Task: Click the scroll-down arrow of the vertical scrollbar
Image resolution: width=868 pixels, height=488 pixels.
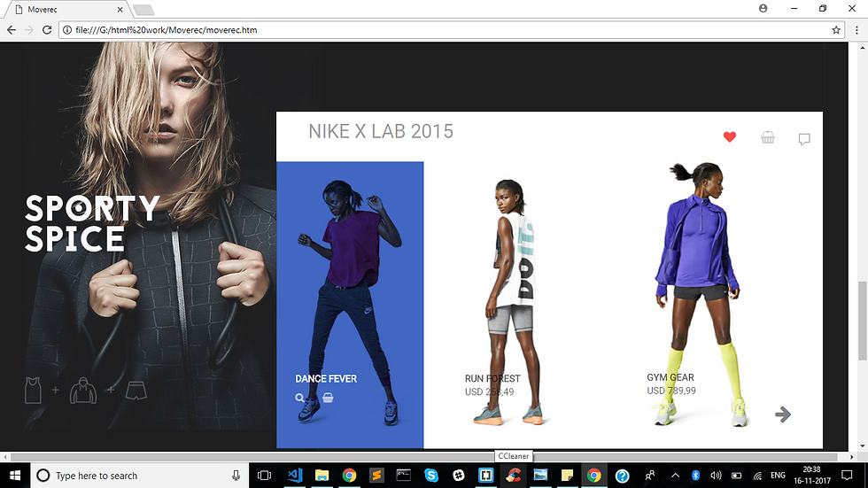Action: pos(862,446)
